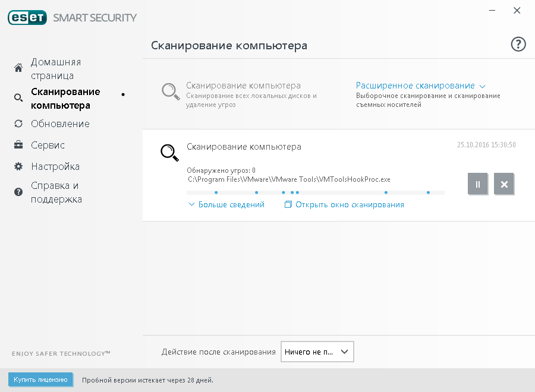Close the ESET Smart Security window
The height and width of the screenshot is (392, 535).
pyautogui.click(x=517, y=11)
